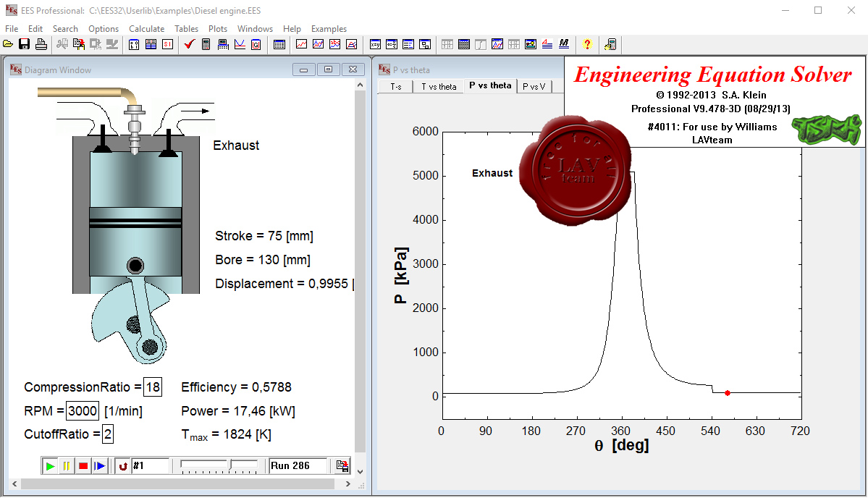868x498 pixels.
Task: Print using the printer toolbar icon
Action: (x=41, y=44)
